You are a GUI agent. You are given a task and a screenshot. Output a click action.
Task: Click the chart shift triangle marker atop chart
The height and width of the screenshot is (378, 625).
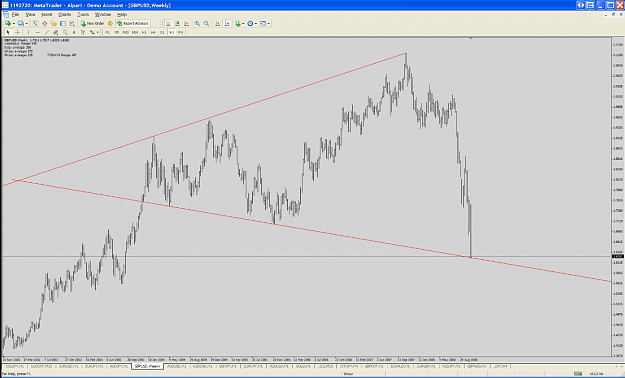[x=471, y=38]
